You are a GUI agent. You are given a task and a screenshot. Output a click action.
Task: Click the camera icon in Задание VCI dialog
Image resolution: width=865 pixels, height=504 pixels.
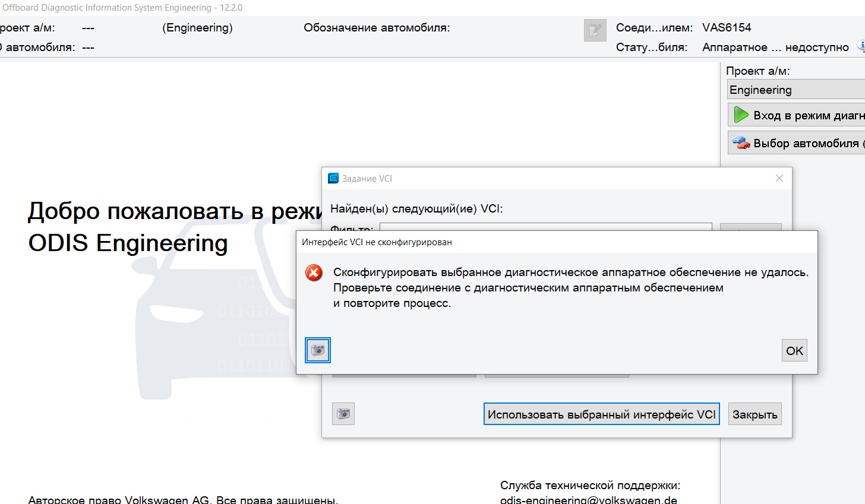click(x=343, y=414)
